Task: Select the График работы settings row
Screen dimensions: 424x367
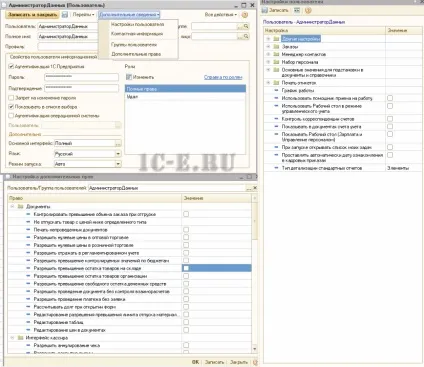Action: coord(343,90)
